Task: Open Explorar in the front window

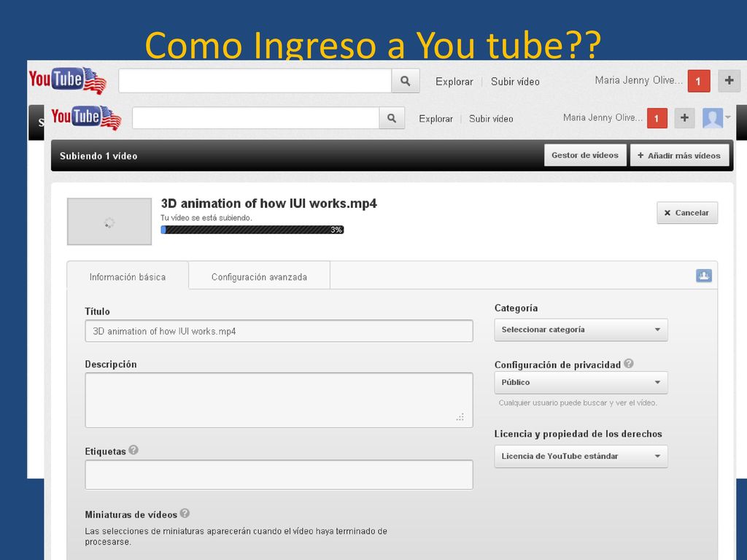Action: (436, 119)
